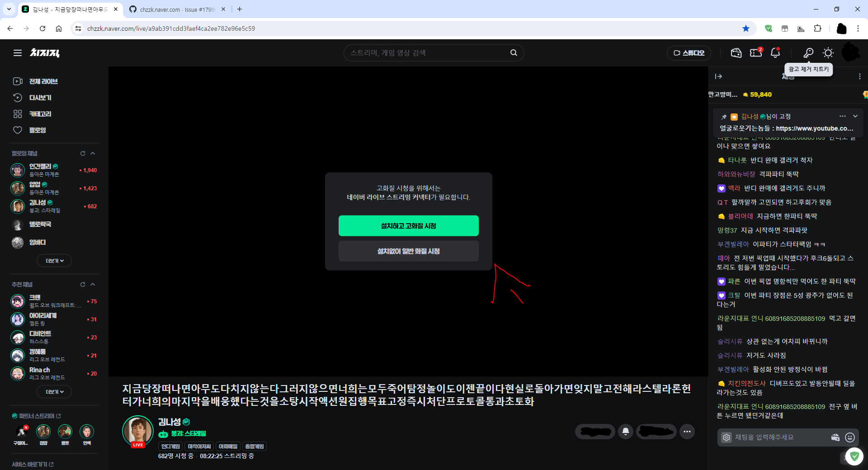Click the cheese donation icon in chat input

835,437
